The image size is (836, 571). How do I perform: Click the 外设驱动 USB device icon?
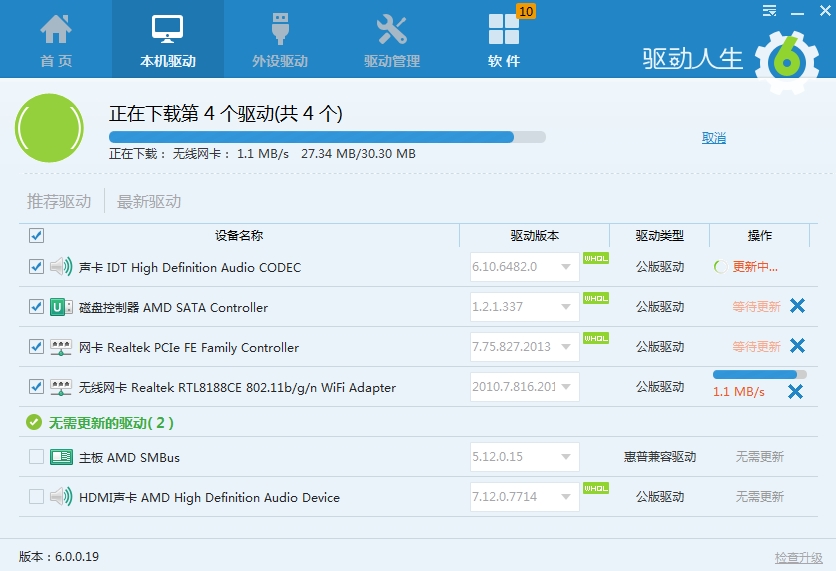(x=280, y=30)
